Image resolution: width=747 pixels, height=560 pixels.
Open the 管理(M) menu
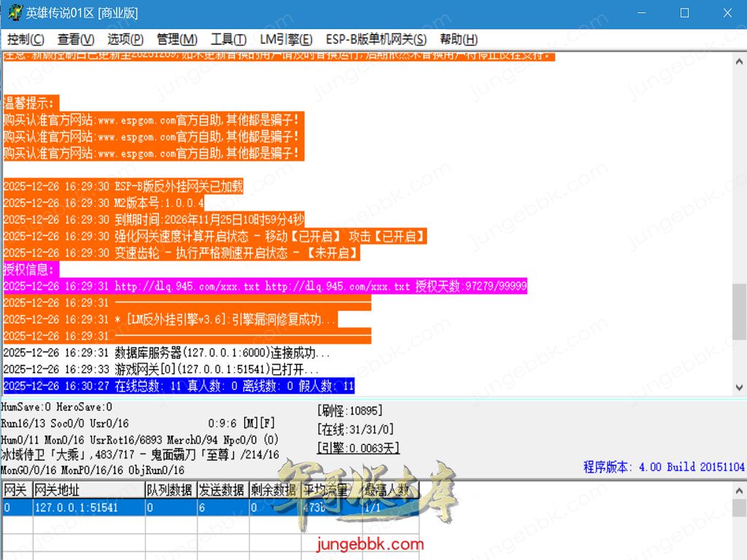177,39
